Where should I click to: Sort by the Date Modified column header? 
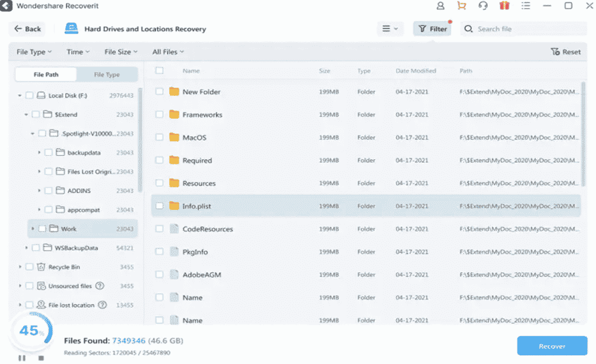(x=416, y=70)
